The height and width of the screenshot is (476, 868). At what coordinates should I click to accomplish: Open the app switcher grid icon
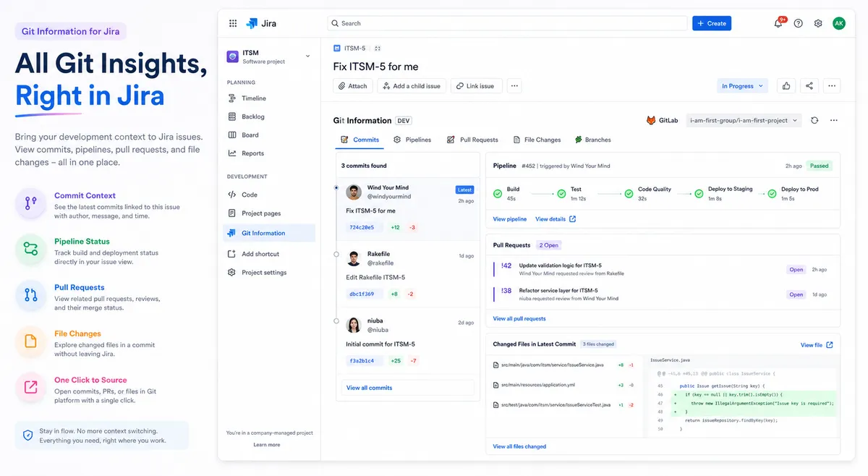coord(233,23)
